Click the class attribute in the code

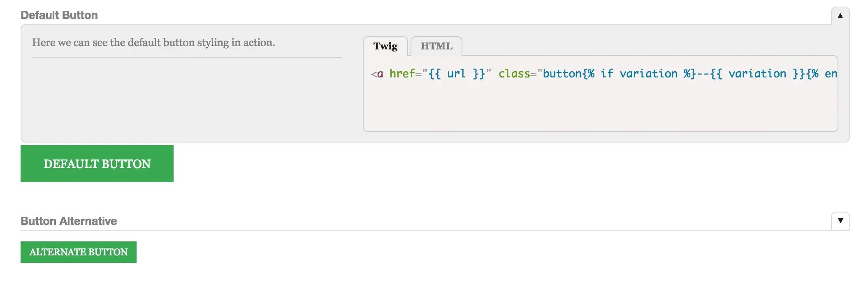coord(514,74)
